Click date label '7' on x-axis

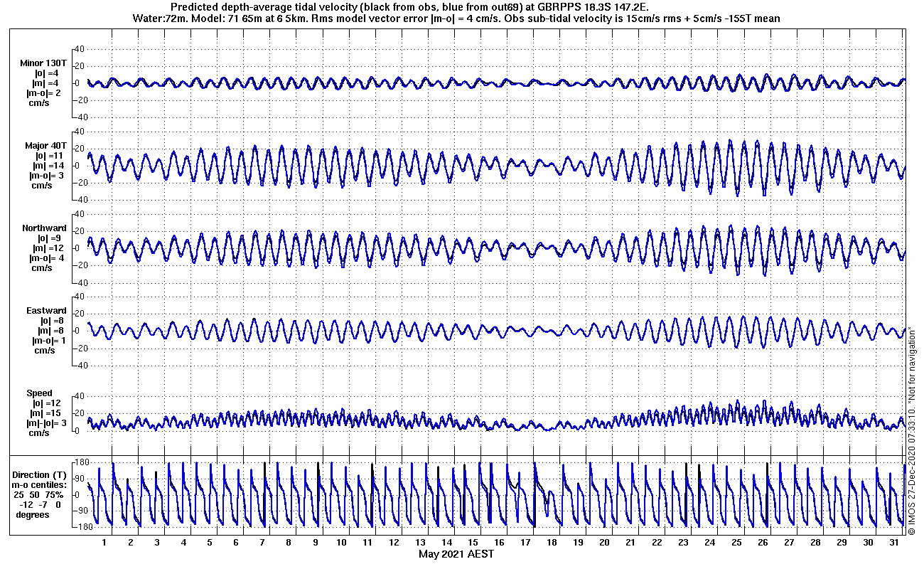[x=262, y=543]
